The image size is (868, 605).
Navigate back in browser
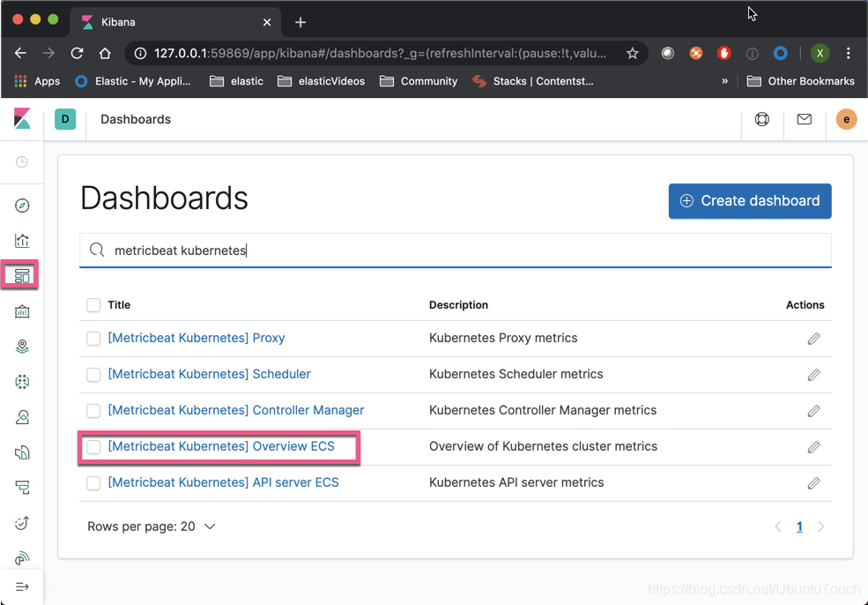pos(20,53)
